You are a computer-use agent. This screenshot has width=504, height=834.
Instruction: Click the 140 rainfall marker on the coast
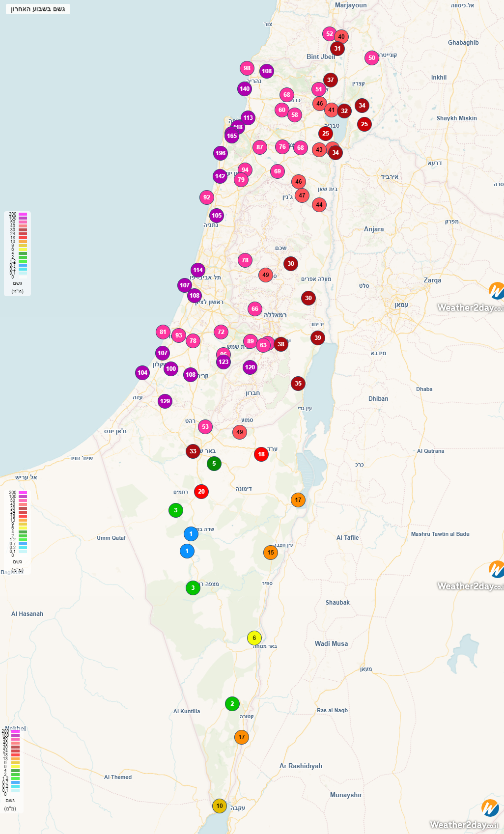click(x=245, y=89)
